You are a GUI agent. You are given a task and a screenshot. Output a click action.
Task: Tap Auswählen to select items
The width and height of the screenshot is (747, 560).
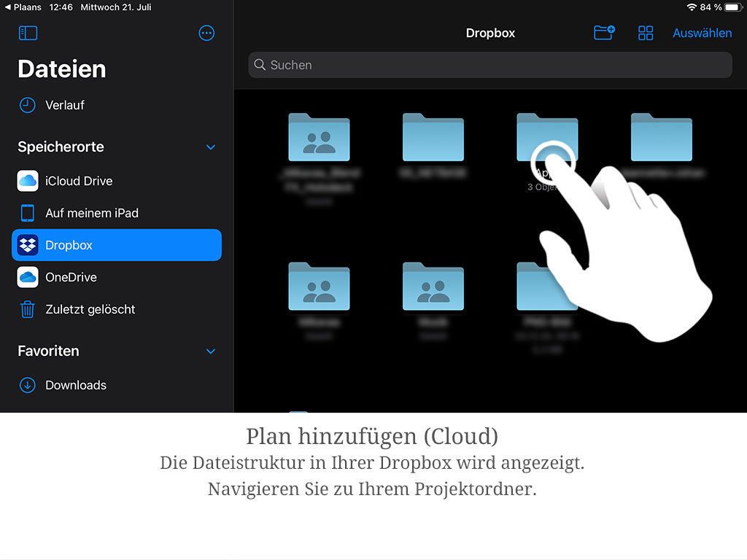point(703,33)
